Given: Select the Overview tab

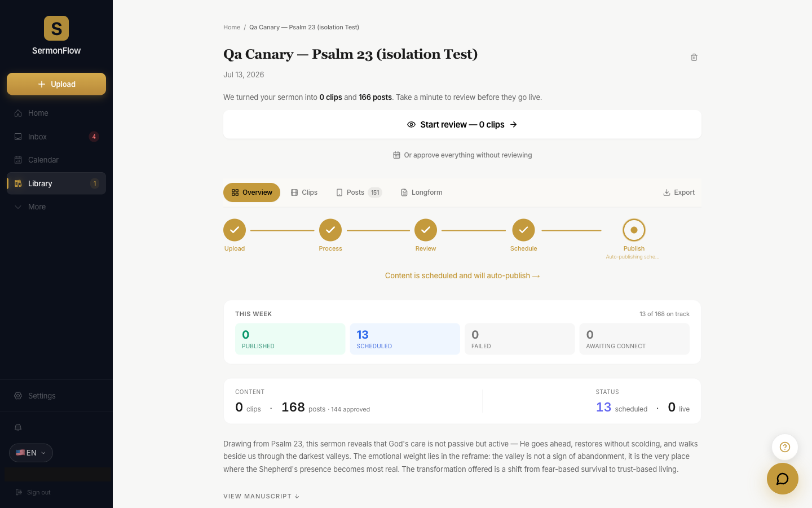Looking at the screenshot, I should (x=252, y=192).
